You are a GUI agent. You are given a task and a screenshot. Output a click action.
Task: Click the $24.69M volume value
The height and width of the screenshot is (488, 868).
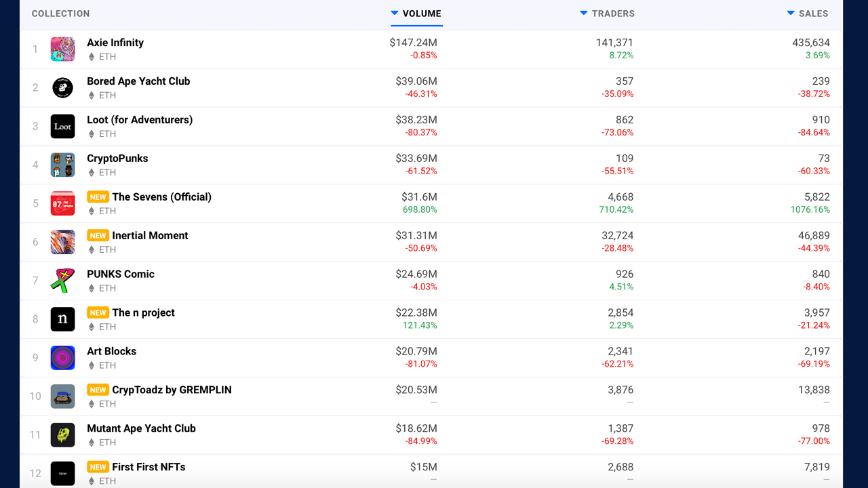(416, 274)
